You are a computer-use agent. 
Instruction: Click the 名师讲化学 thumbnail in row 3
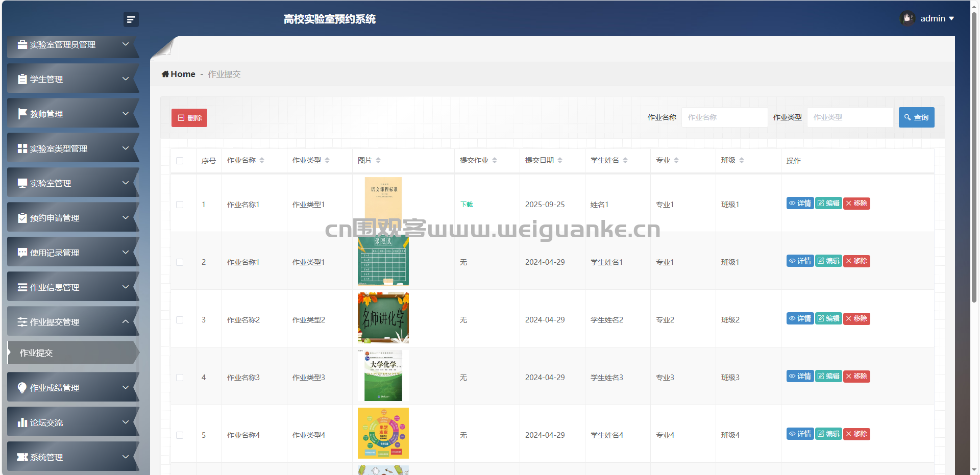(383, 318)
